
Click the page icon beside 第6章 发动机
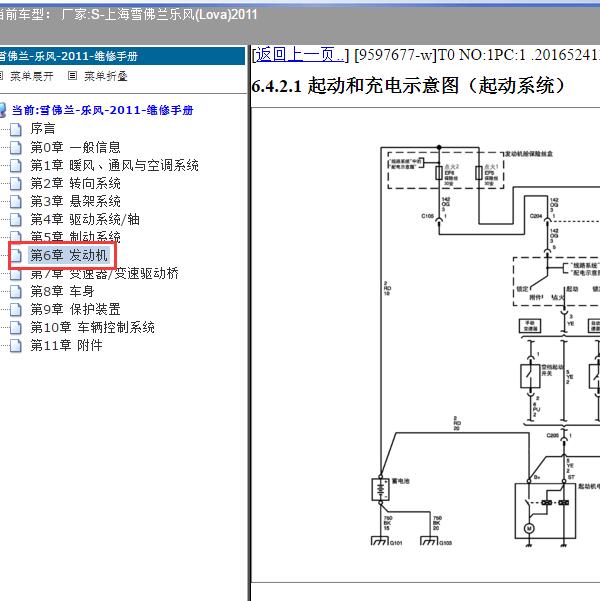[16, 256]
